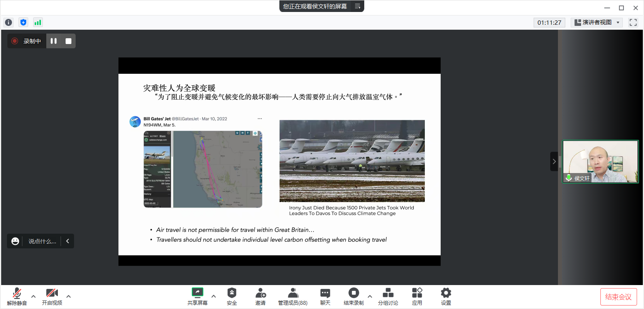644x309 pixels.
Task: Click the blue encryption shield icon
Action: (23, 22)
